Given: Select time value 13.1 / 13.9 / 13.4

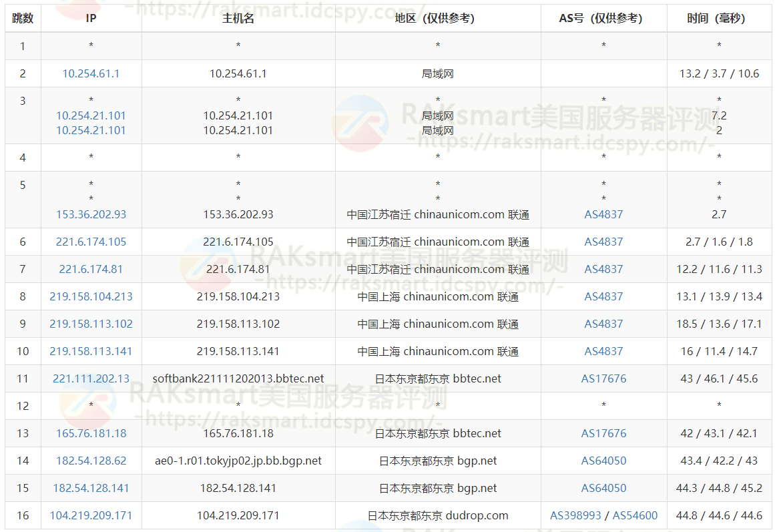Looking at the screenshot, I should (719, 296).
